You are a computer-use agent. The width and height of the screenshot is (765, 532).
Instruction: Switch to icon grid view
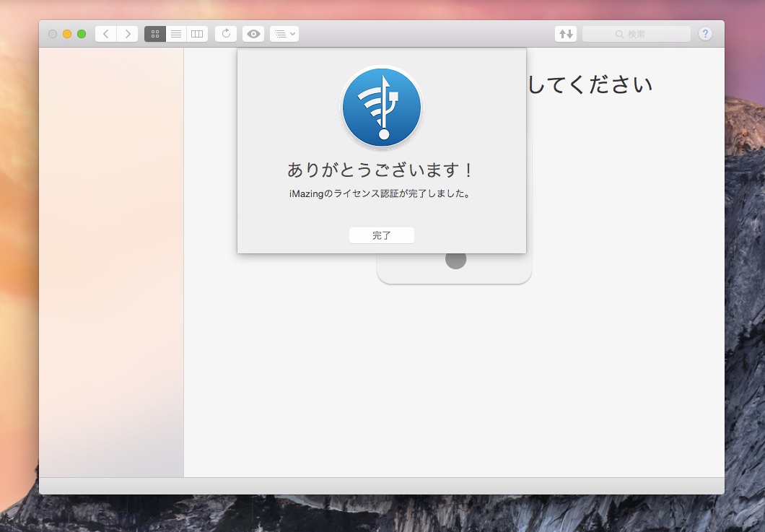(x=155, y=34)
